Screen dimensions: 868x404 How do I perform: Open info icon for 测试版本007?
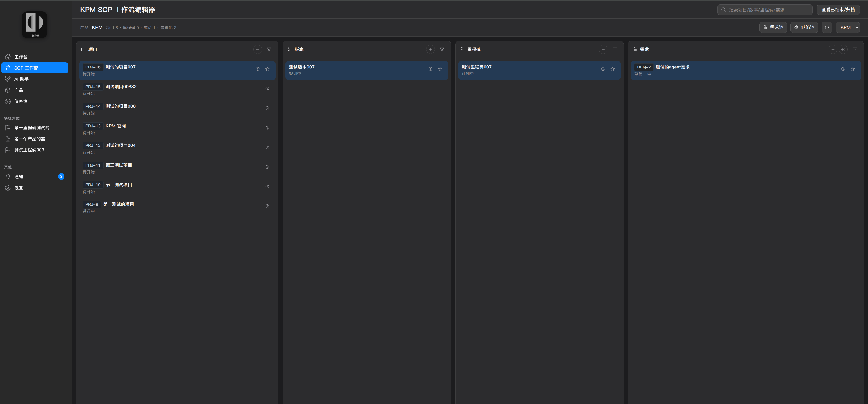tap(430, 69)
